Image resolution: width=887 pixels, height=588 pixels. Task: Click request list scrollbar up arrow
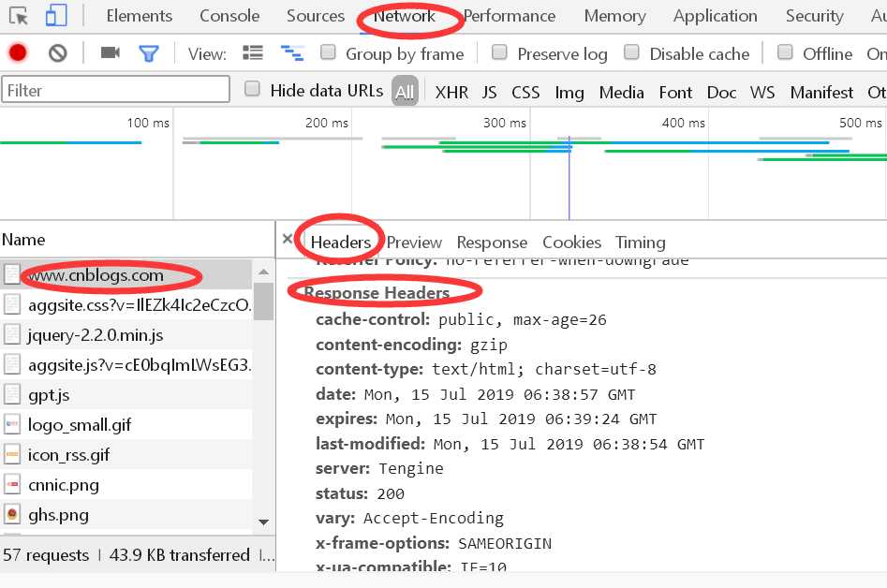click(x=263, y=272)
